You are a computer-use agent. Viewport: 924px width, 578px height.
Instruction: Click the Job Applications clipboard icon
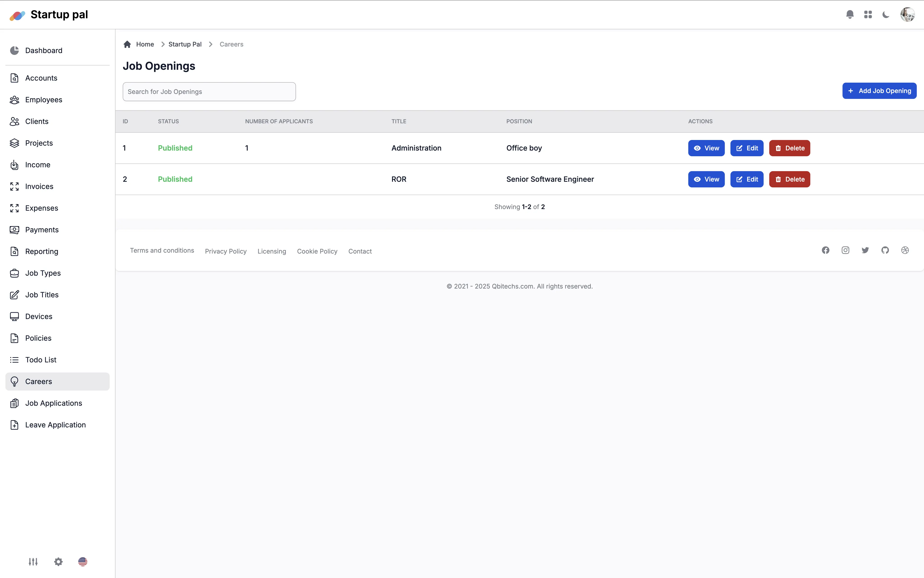(x=14, y=403)
